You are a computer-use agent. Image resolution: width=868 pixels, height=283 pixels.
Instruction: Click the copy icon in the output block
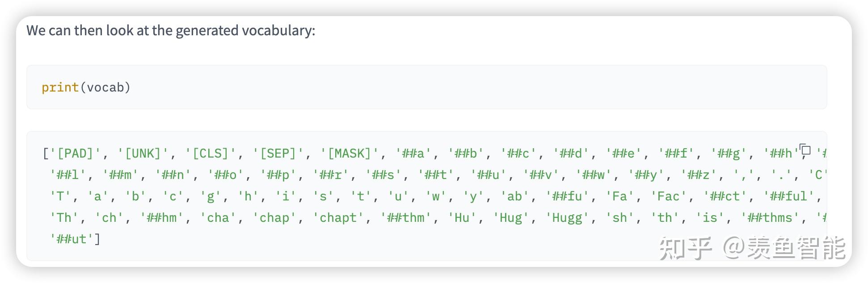click(805, 149)
